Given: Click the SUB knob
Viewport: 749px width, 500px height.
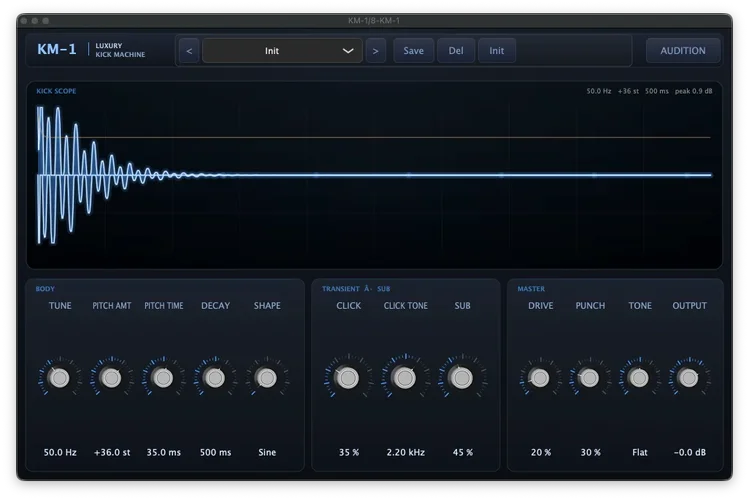Looking at the screenshot, I should pos(462,378).
